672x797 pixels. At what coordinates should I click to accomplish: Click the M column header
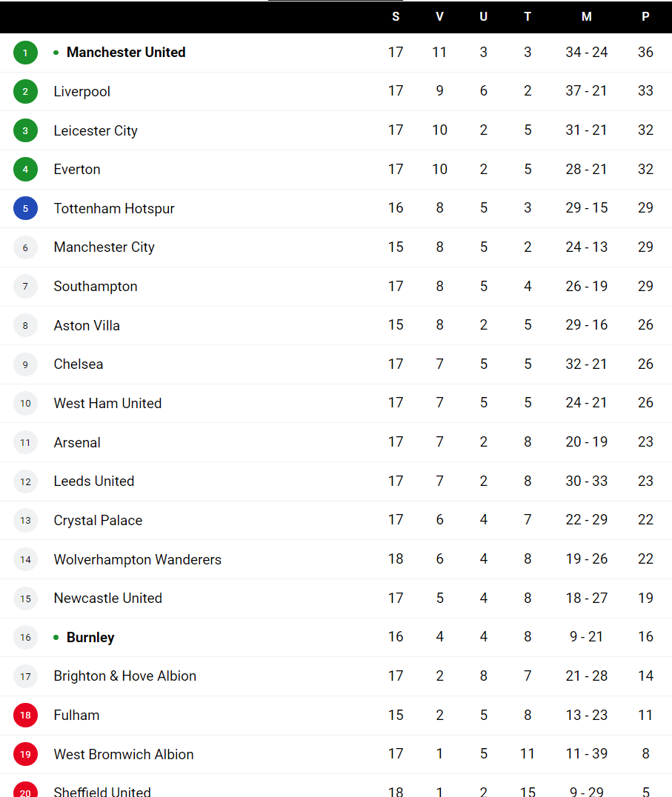(587, 17)
